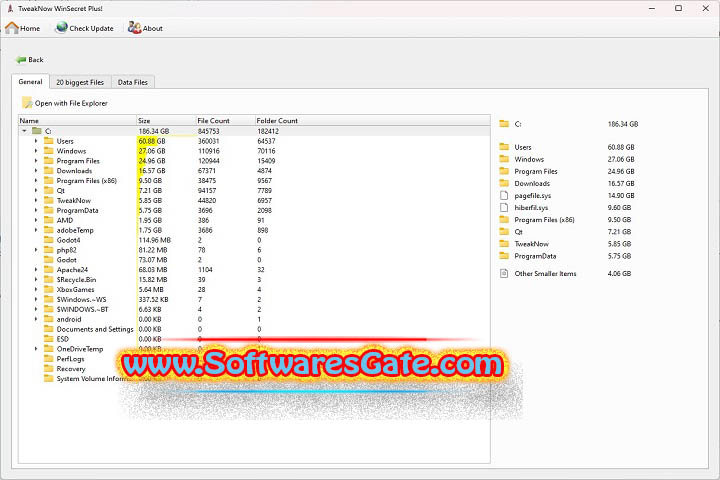Viewport: 720px width, 480px height.
Task: Click the $Recycle.Bin folder icon
Action: click(x=49, y=279)
